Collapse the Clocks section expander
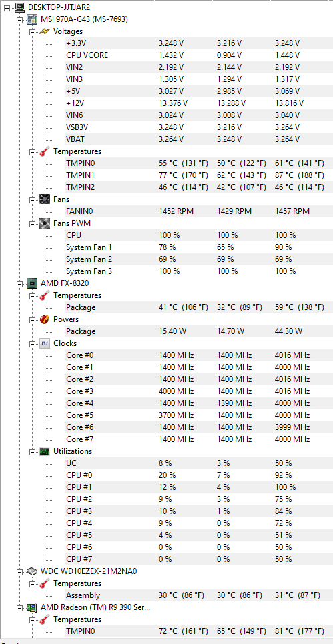This screenshot has height=644, width=333. (x=31, y=344)
